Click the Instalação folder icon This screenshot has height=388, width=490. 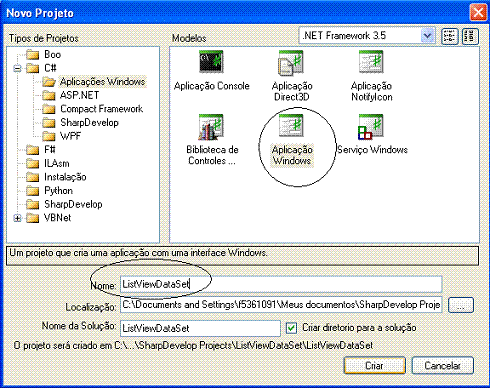point(32,177)
